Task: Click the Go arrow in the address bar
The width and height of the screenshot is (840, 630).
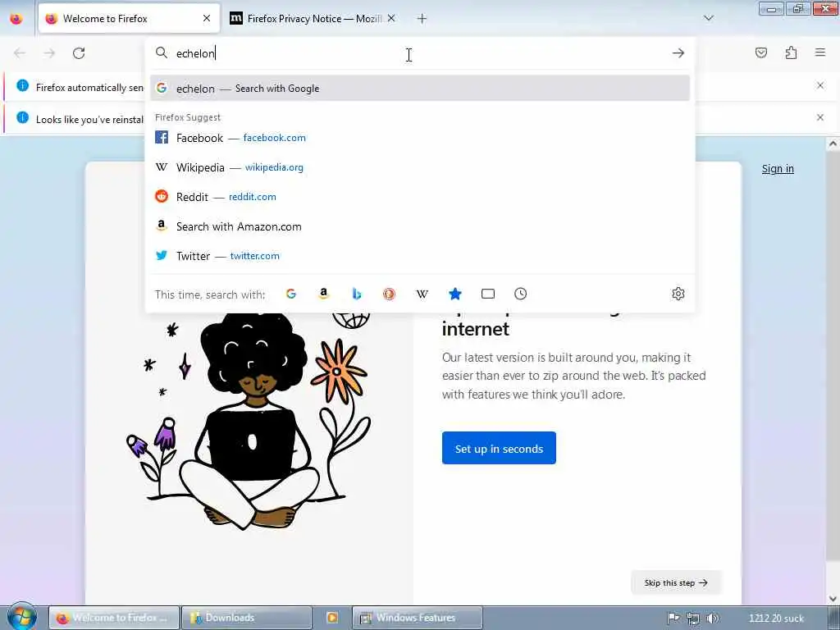Action: pyautogui.click(x=678, y=53)
